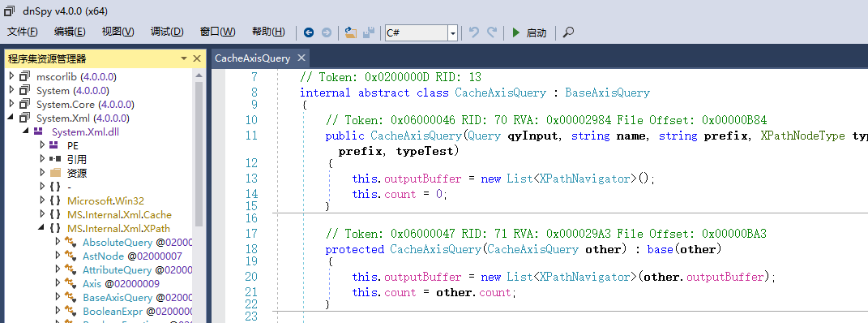
Task: Select BooleanExpr class in tree
Action: pyautogui.click(x=137, y=312)
